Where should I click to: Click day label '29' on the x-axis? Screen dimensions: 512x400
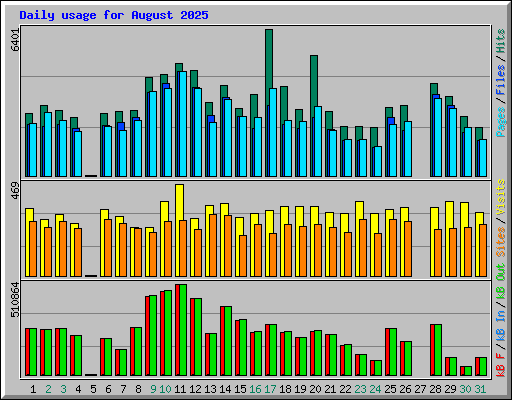(450, 389)
